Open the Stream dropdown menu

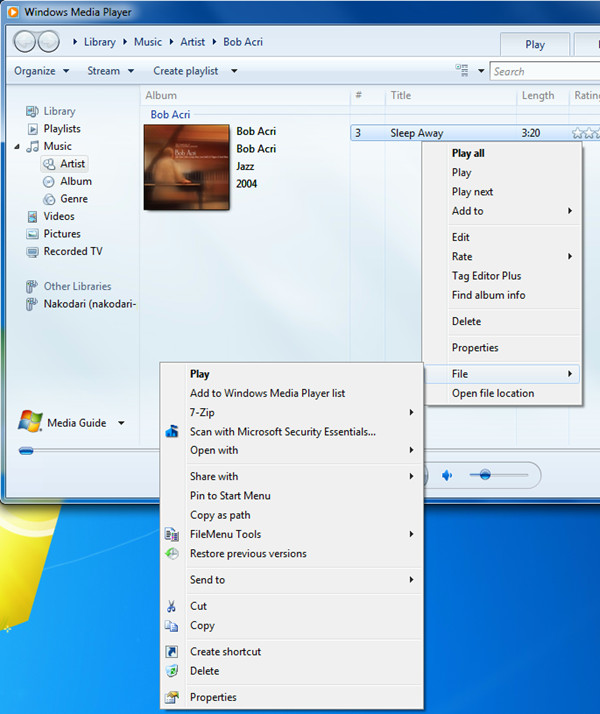click(111, 71)
